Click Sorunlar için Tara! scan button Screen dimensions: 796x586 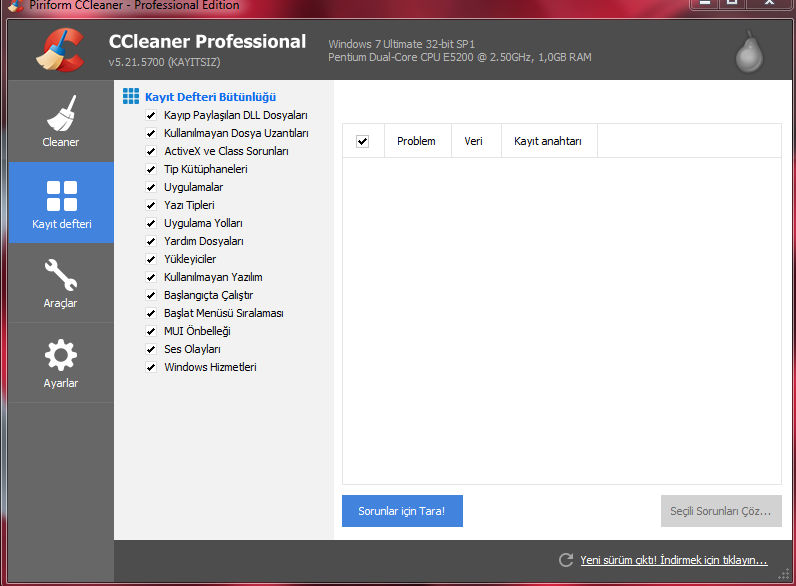(402, 511)
